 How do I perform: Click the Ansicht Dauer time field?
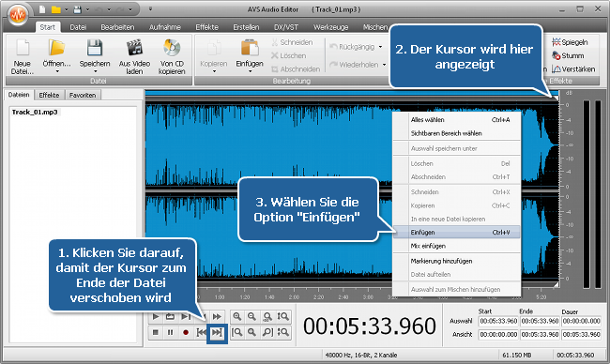coord(581,334)
